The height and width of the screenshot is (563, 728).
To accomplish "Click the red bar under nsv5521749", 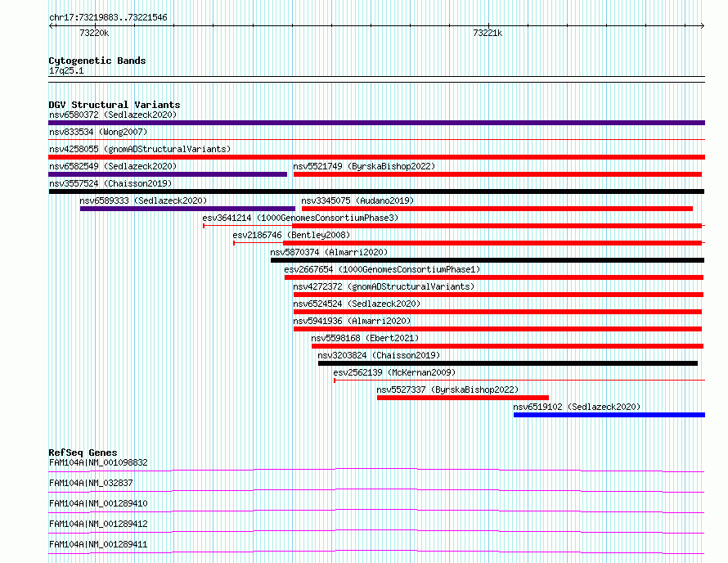I will tap(497, 174).
